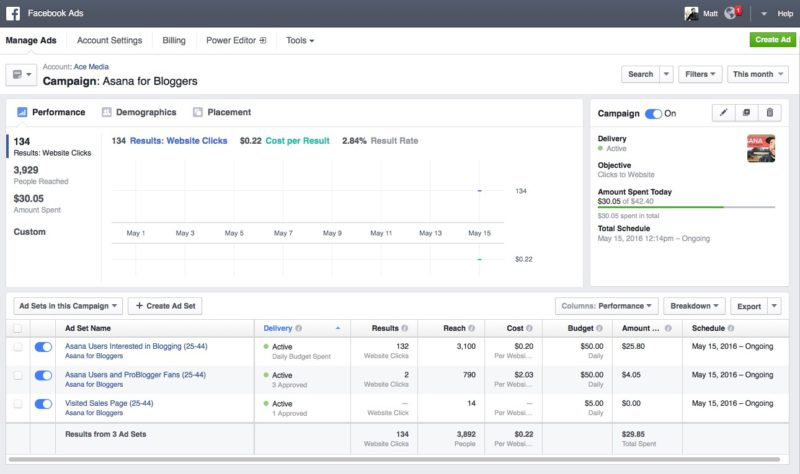Sort by Ad Set Name column
This screenshot has height=474, width=800.
point(88,329)
